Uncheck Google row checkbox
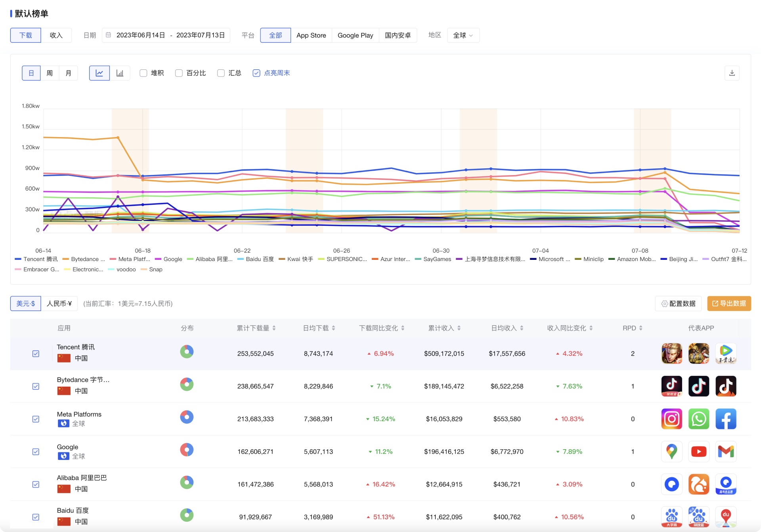761x532 pixels. click(36, 452)
